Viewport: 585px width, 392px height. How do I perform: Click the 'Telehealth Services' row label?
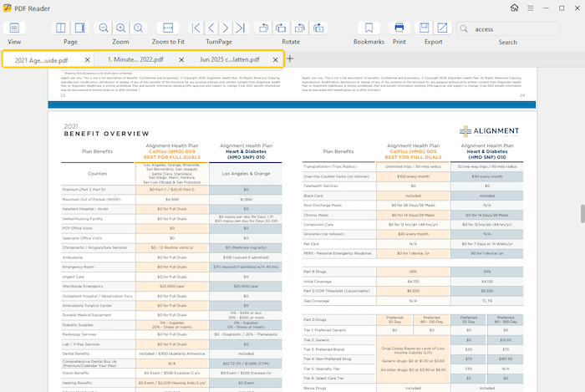321,186
